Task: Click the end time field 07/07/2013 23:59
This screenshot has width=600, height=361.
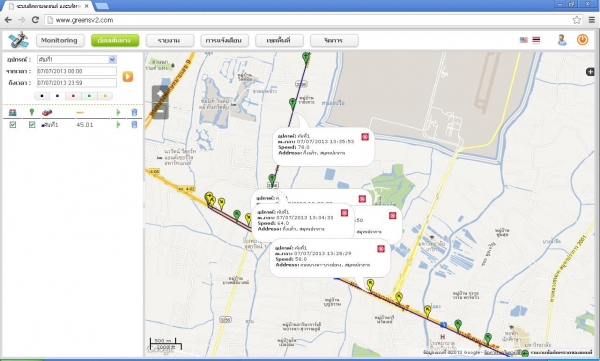Action: pos(77,83)
